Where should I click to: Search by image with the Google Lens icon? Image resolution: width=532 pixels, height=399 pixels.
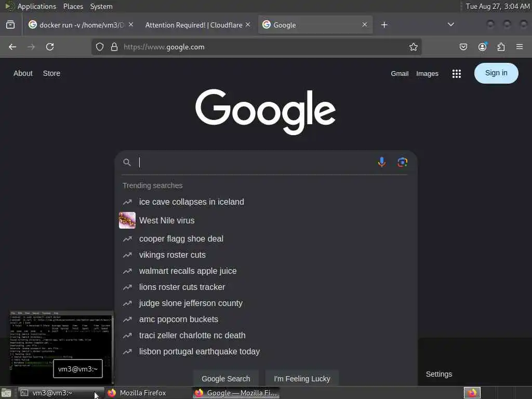(403, 162)
